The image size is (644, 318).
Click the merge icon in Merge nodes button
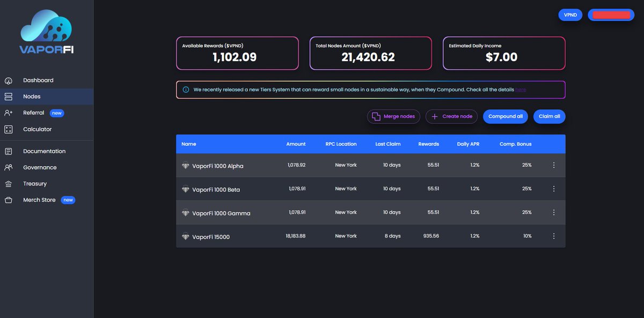coord(376,116)
